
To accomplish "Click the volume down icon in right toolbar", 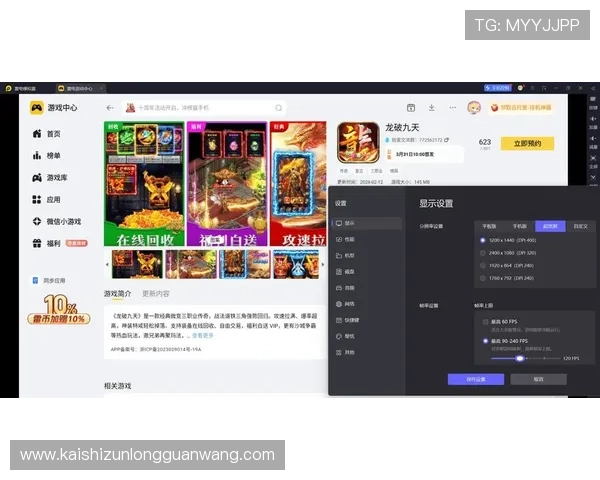I will tap(593, 139).
